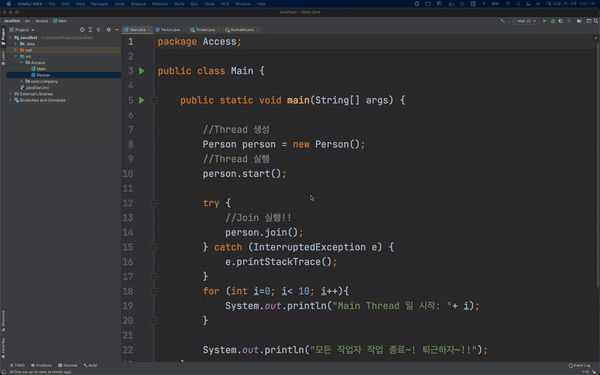
Task: Open the TODO tool window
Action: coord(18,365)
